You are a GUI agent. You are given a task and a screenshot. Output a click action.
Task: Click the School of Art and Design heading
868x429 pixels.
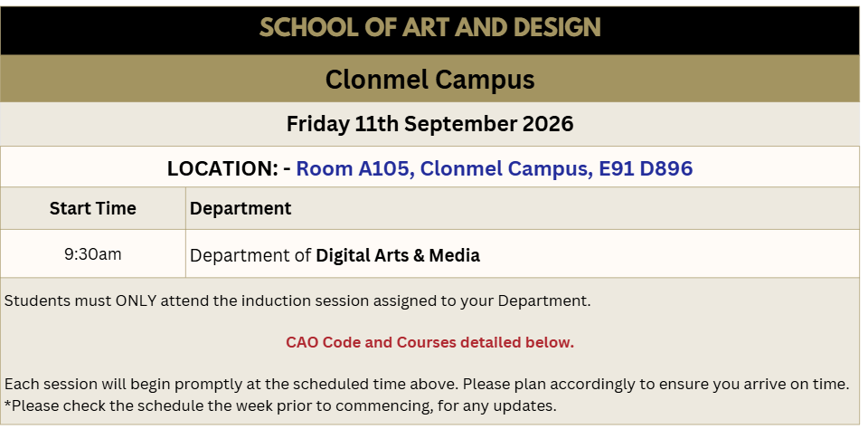(x=430, y=28)
